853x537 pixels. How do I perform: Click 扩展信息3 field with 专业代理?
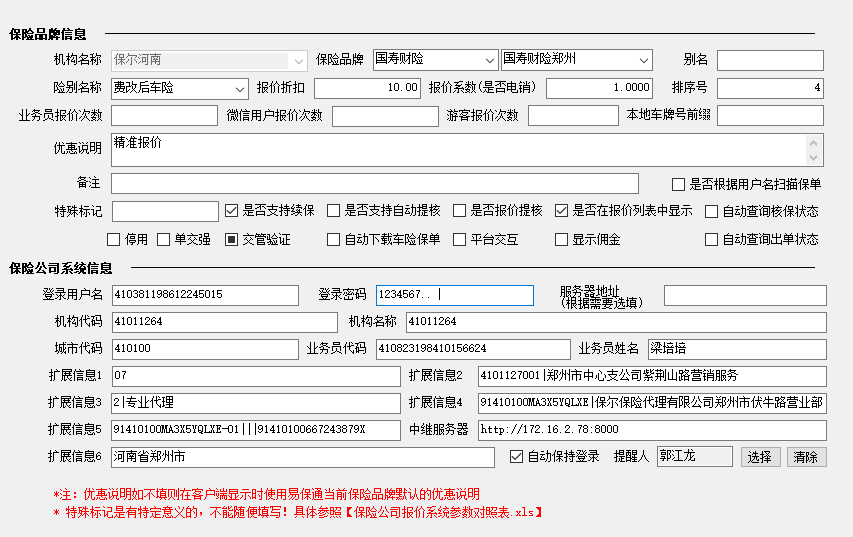tap(256, 403)
